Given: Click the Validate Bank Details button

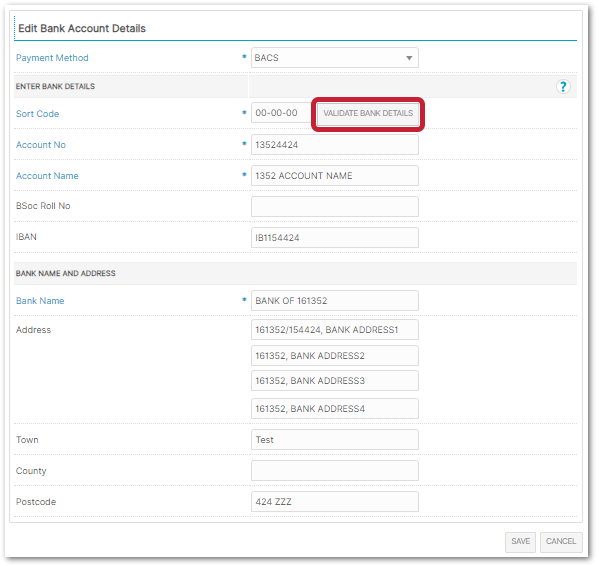Looking at the screenshot, I should 368,113.
